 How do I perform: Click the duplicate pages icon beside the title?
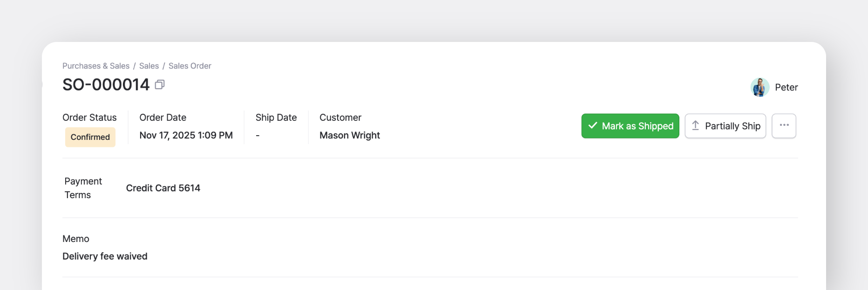160,84
